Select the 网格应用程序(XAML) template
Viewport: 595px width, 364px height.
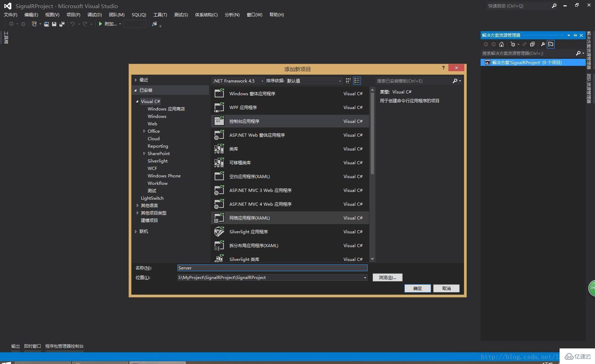290,218
